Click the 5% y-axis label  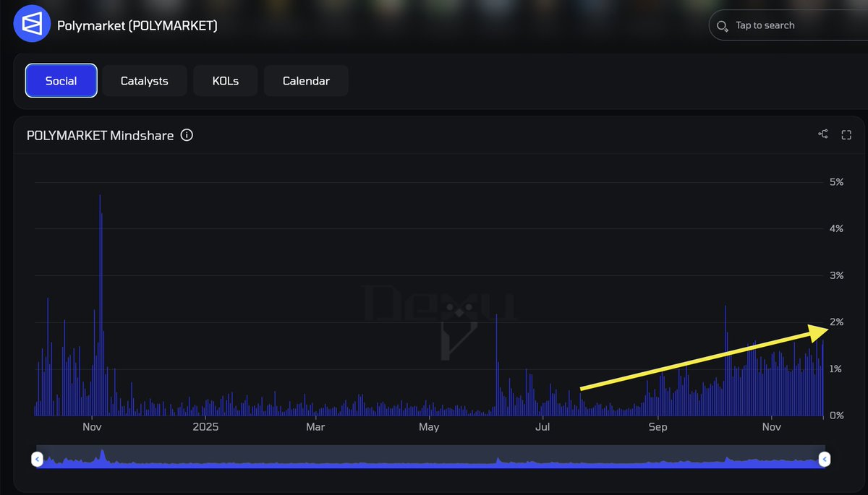coord(836,181)
